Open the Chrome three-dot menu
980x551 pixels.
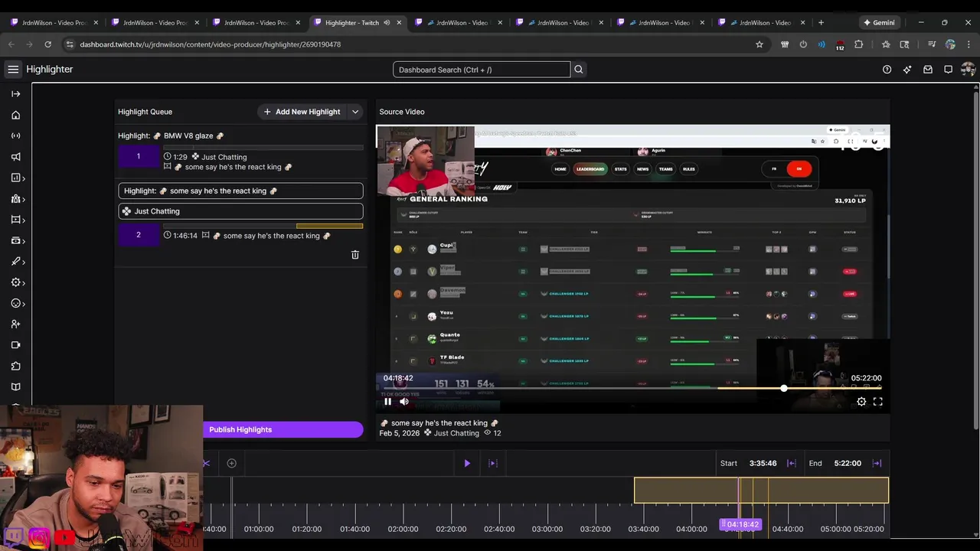pyautogui.click(x=969, y=44)
